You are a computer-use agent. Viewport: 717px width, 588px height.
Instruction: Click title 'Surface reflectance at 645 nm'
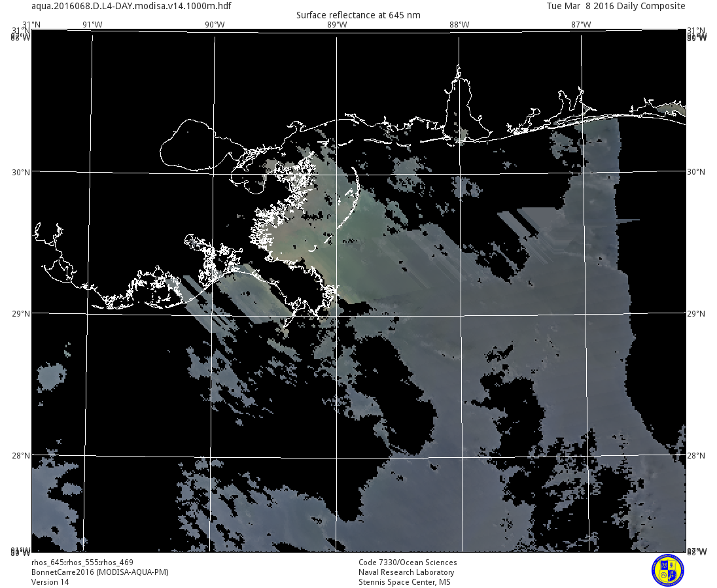(358, 15)
